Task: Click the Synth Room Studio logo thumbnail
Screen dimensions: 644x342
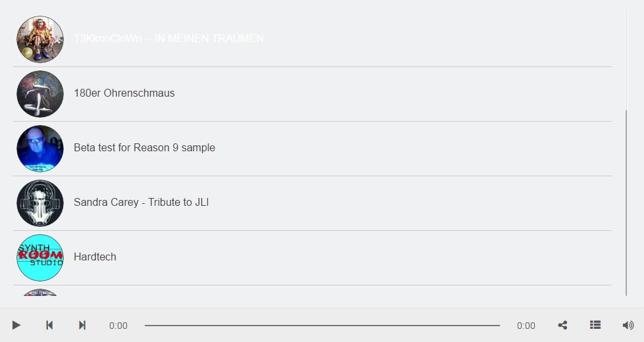Action: pyautogui.click(x=40, y=258)
